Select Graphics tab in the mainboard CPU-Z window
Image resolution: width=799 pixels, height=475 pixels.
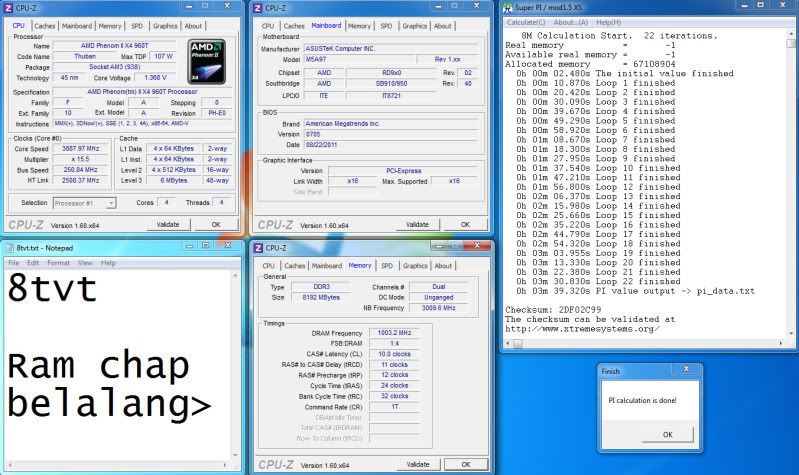click(415, 25)
